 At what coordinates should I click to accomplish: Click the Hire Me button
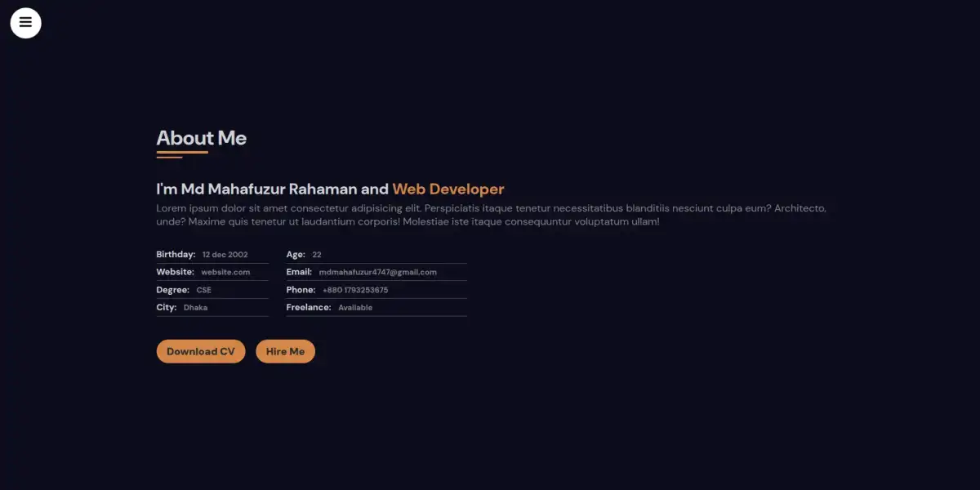click(x=285, y=351)
